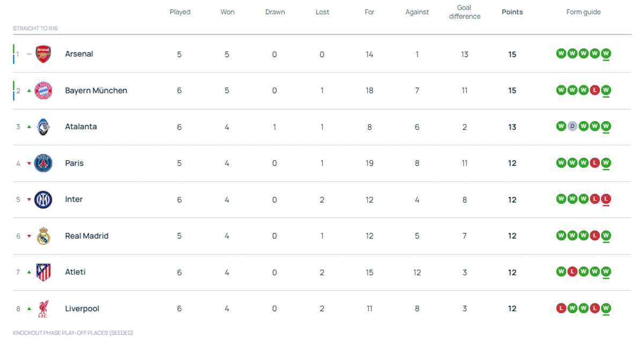
Task: Click Atalanta's grey D draw badge
Action: point(573,127)
